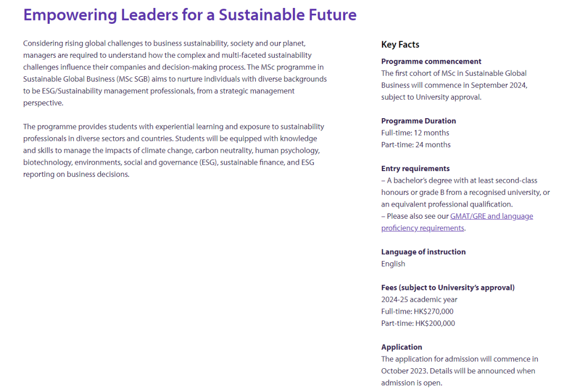Click the 'Key Facts' heading

[x=400, y=45]
